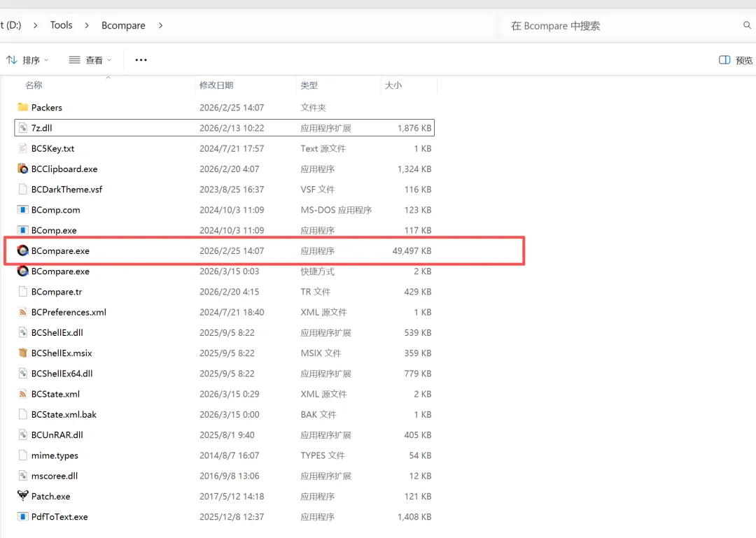
Task: Select the BCompare.tr file name
Action: pyautogui.click(x=57, y=292)
